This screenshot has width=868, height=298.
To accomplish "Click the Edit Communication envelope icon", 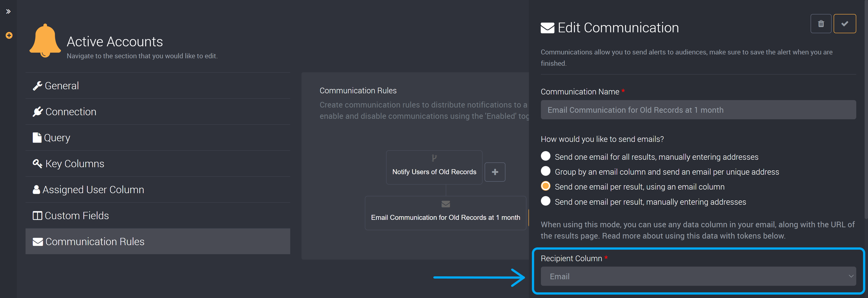I will (547, 28).
